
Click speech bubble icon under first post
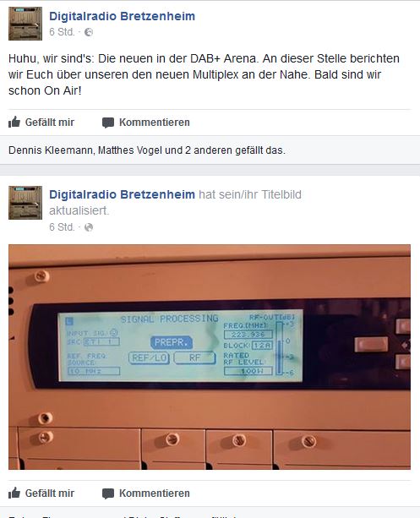108,123
